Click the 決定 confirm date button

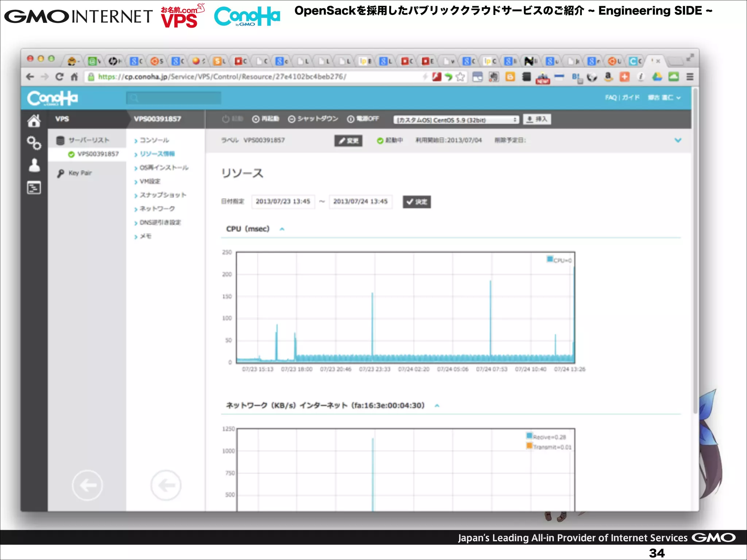417,202
